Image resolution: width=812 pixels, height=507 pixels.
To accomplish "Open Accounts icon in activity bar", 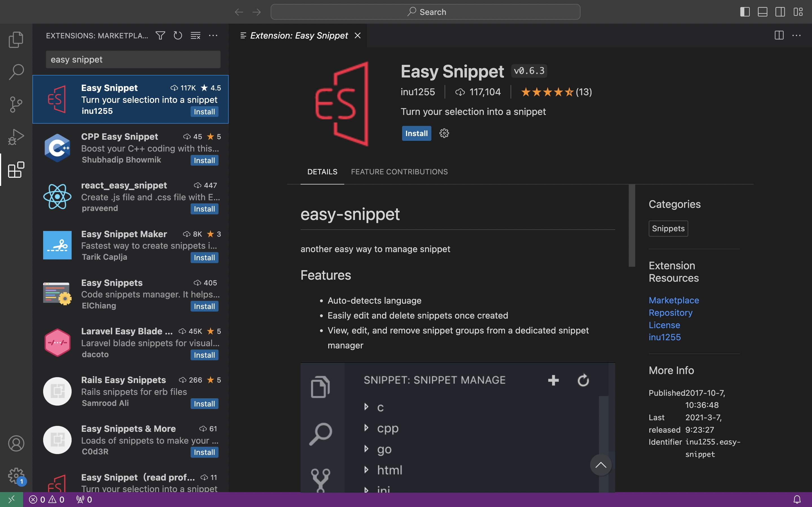I will [x=16, y=443].
